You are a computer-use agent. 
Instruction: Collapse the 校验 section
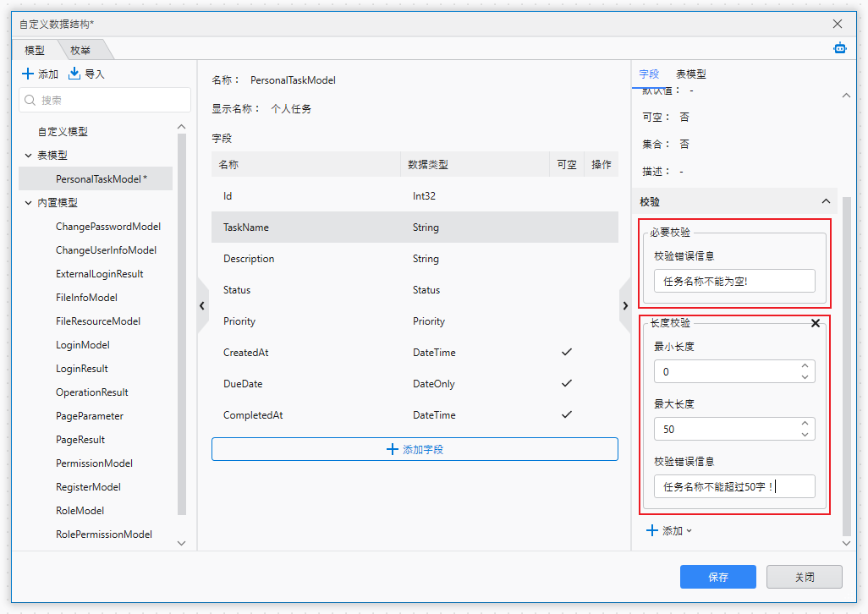click(826, 201)
